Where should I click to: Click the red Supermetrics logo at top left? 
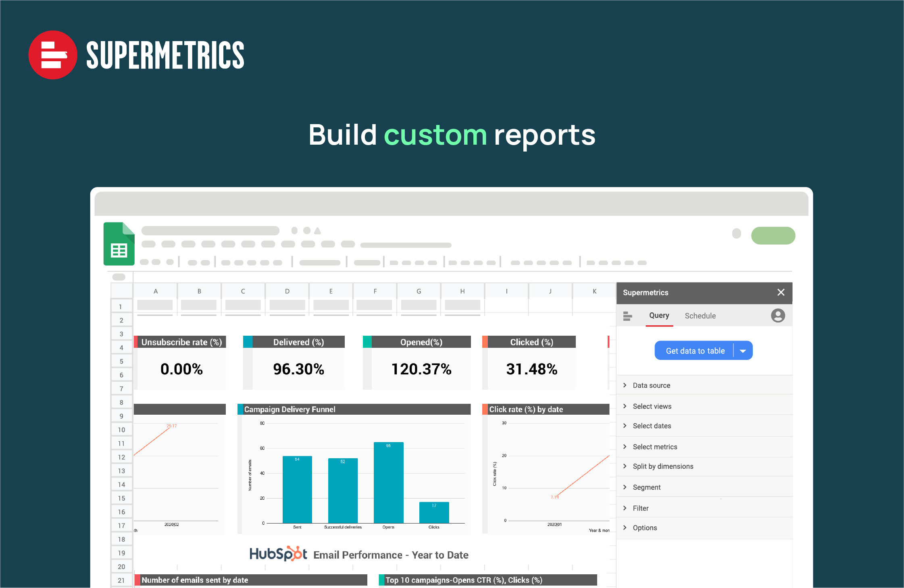53,55
